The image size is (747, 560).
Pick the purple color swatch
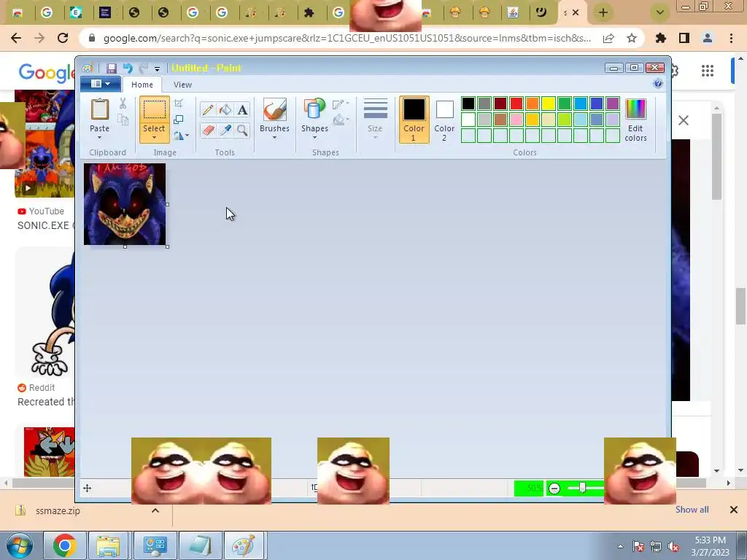point(613,104)
